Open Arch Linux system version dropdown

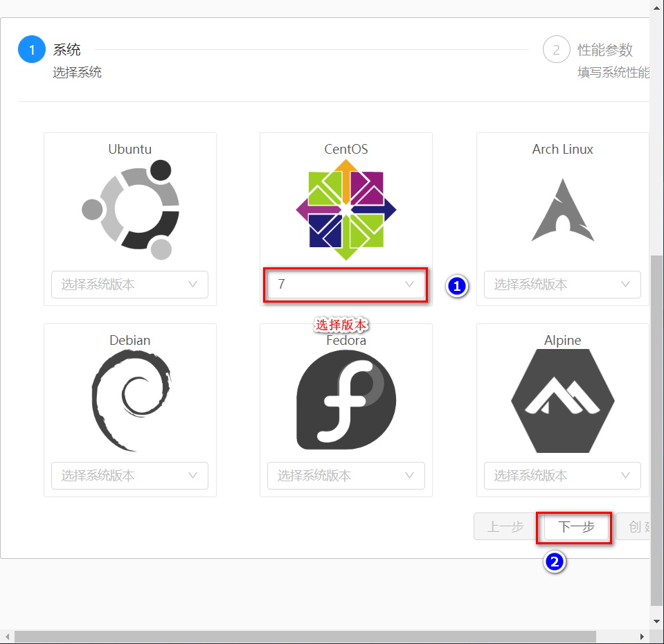click(x=562, y=285)
